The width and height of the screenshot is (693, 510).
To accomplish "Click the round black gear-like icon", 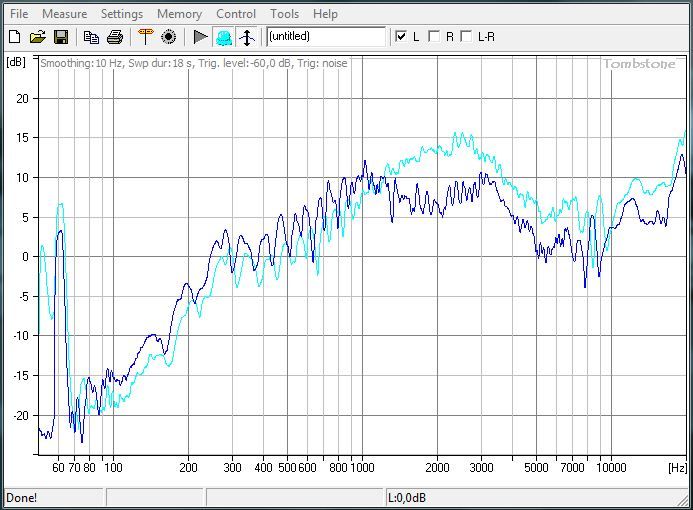I will click(x=168, y=37).
